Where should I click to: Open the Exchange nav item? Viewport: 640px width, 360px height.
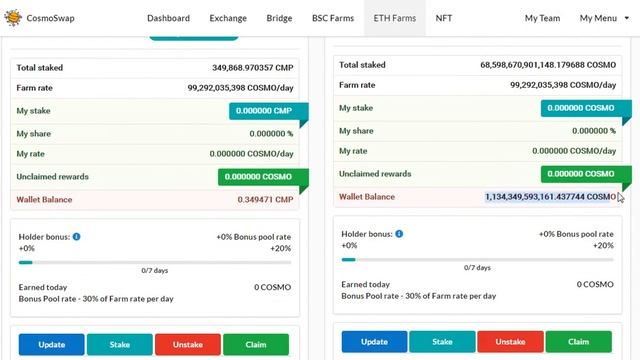click(x=228, y=18)
